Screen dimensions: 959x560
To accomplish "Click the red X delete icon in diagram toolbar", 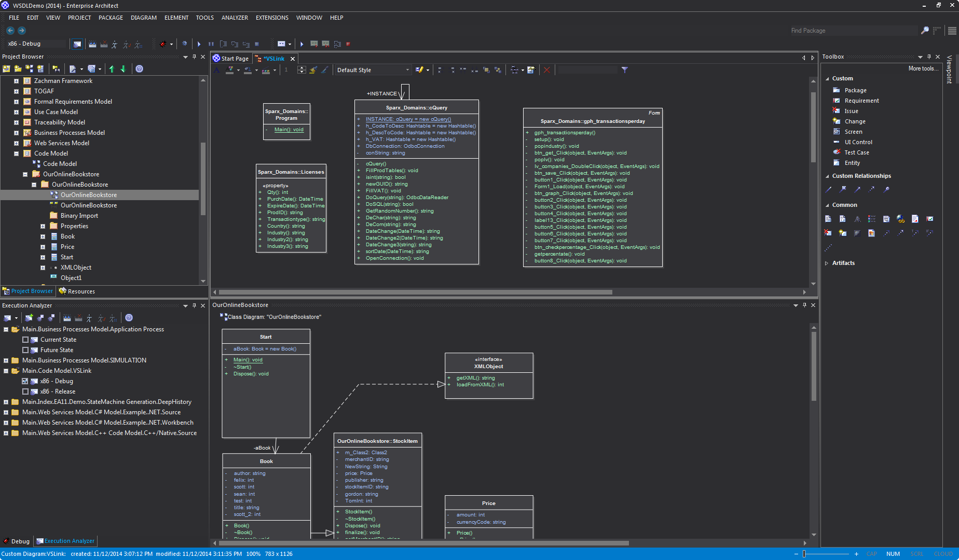I will [x=546, y=70].
